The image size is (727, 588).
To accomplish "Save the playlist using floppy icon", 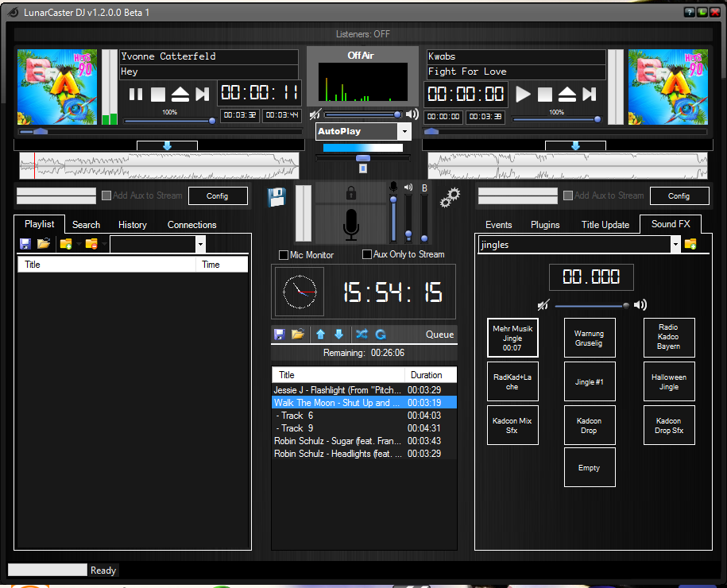I will (x=25, y=244).
